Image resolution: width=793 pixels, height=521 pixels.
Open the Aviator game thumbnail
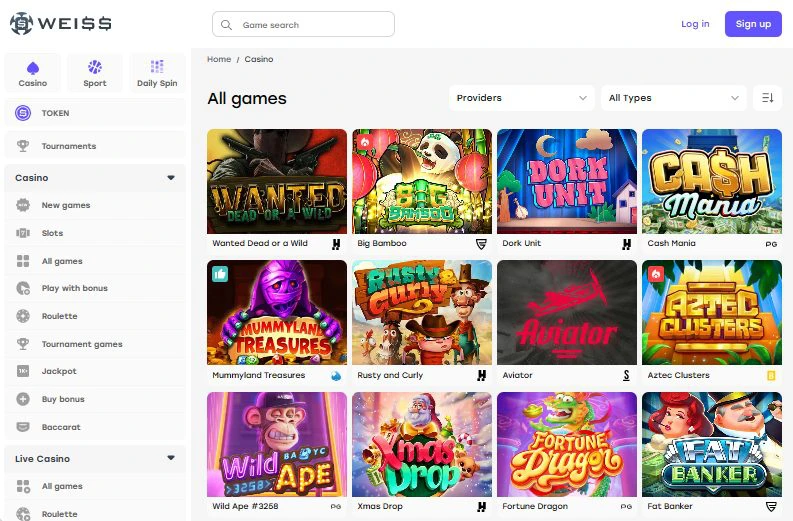tap(567, 313)
